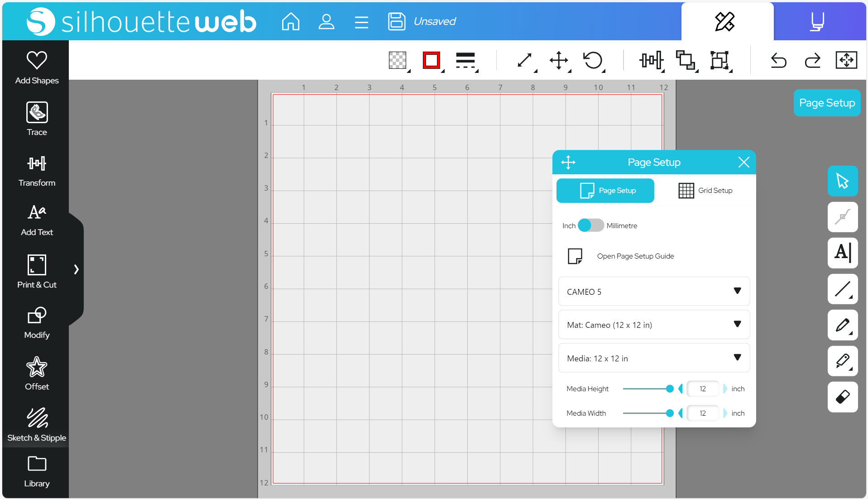Choose the Select arrow tool

(x=843, y=181)
